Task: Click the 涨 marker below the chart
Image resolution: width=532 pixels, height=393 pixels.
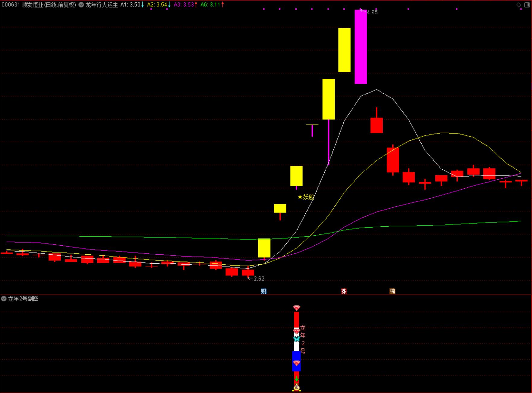Action: tap(344, 291)
